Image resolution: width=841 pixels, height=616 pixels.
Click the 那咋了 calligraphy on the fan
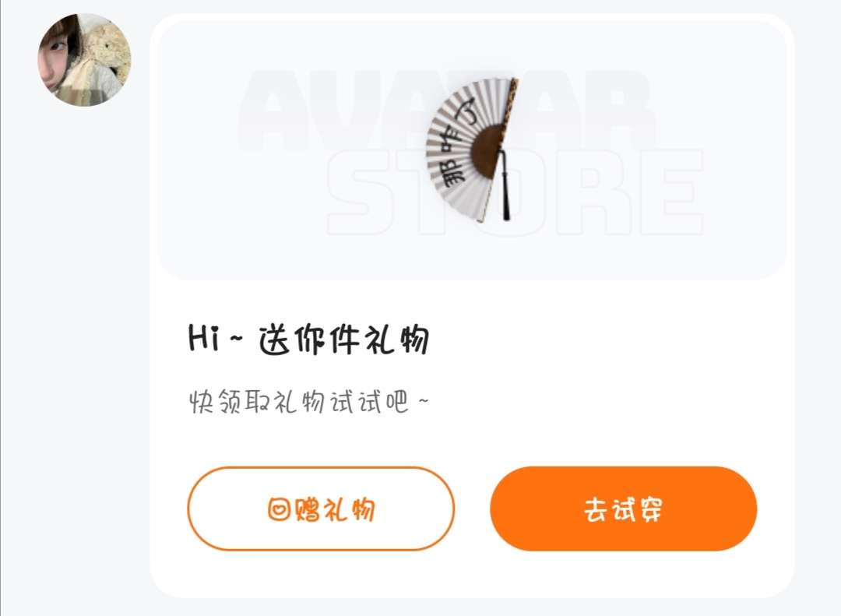coord(455,142)
